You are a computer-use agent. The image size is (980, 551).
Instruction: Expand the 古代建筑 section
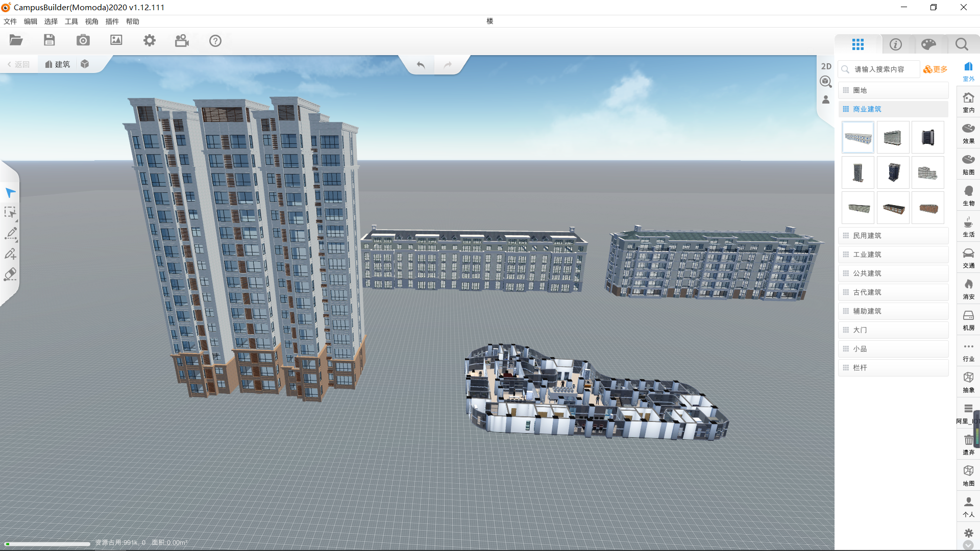[893, 292]
